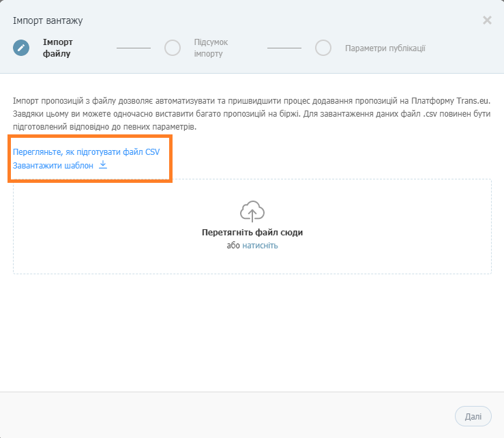Viewport: 504px width, 438px height.
Task: Open link Перегляньте, як підготувати файл CSV
Action: pos(86,151)
